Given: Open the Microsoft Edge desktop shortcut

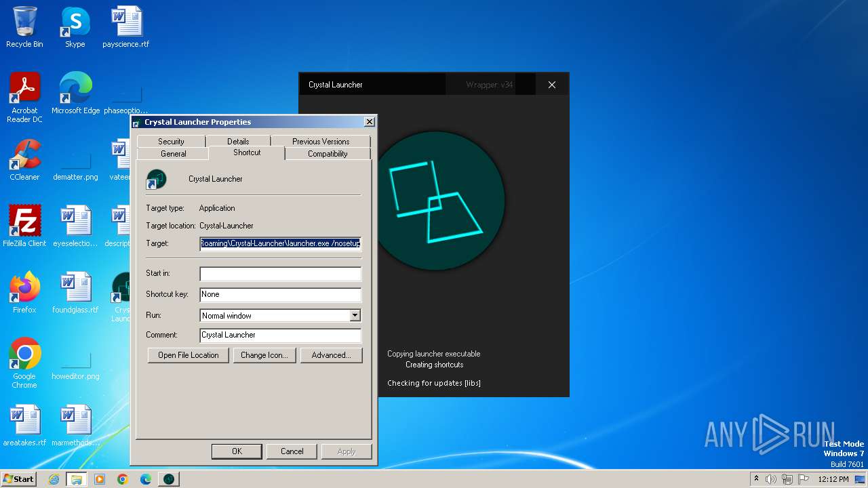Looking at the screenshot, I should tap(75, 94).
